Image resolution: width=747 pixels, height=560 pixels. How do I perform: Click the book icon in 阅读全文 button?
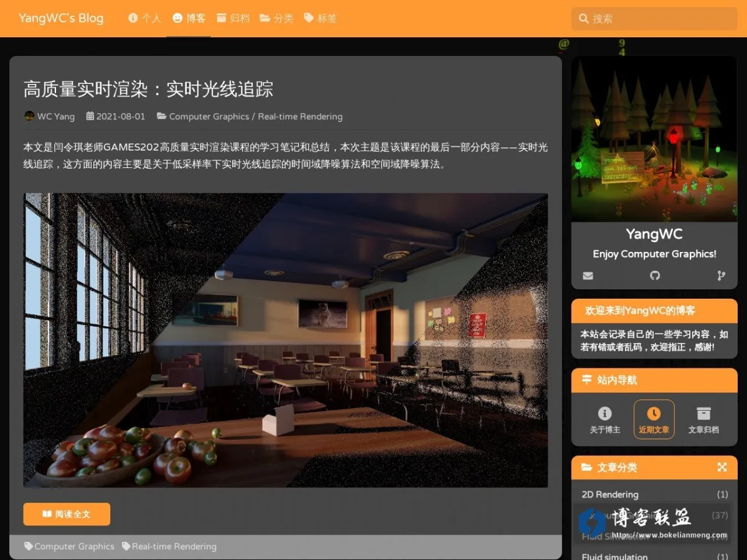point(47,514)
